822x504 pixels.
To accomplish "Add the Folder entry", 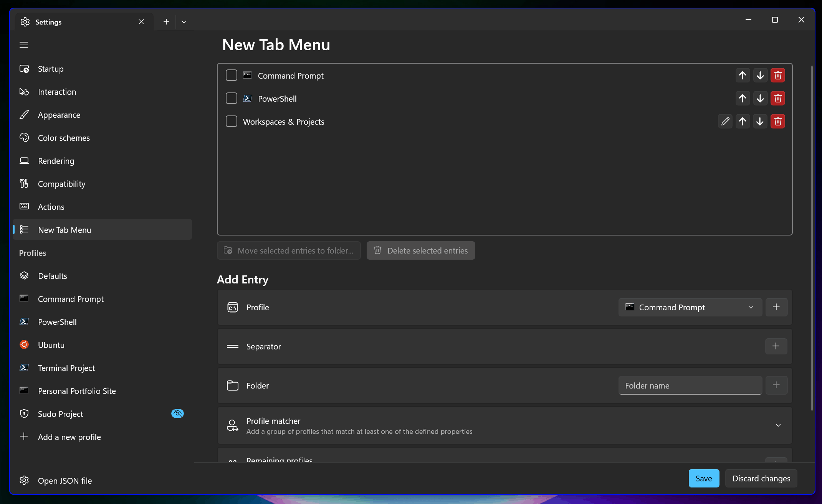I will pyautogui.click(x=776, y=385).
